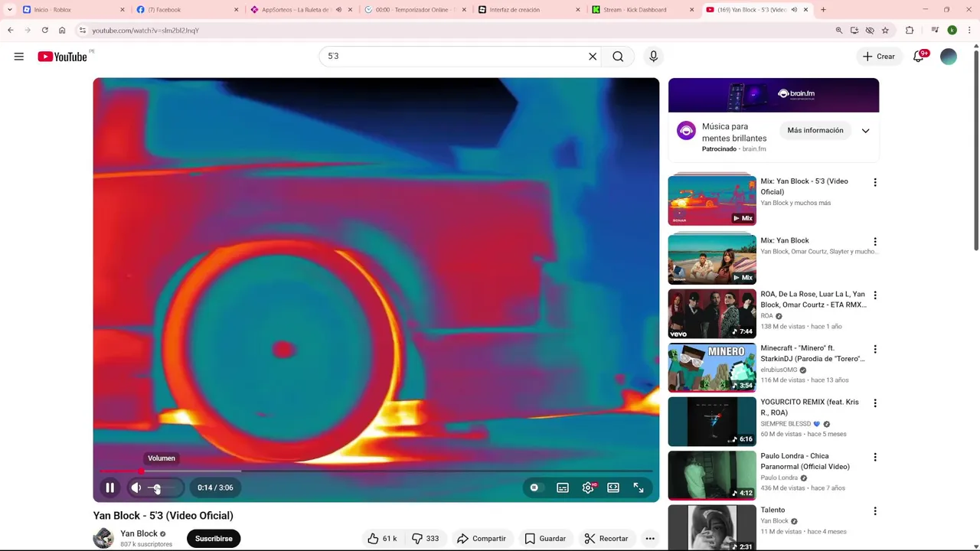Switch to Temporizador Online tab

(x=415, y=10)
